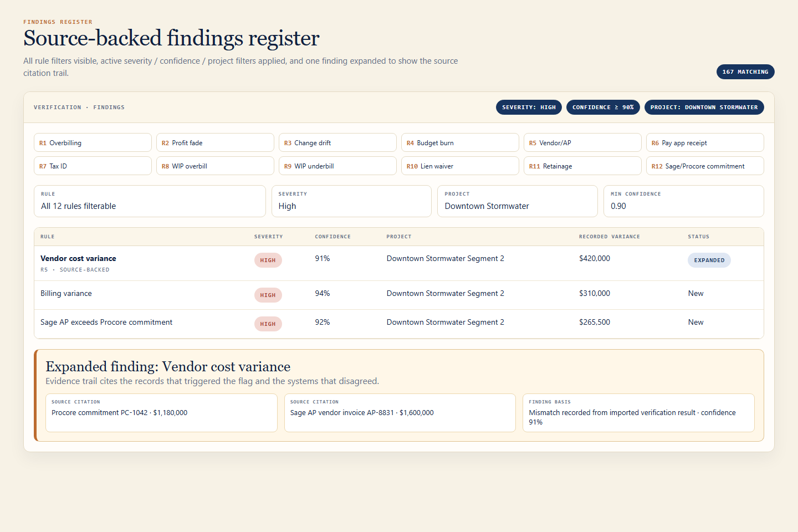
Task: Click the High badge in Sage AP exceeds row
Action: click(x=268, y=324)
